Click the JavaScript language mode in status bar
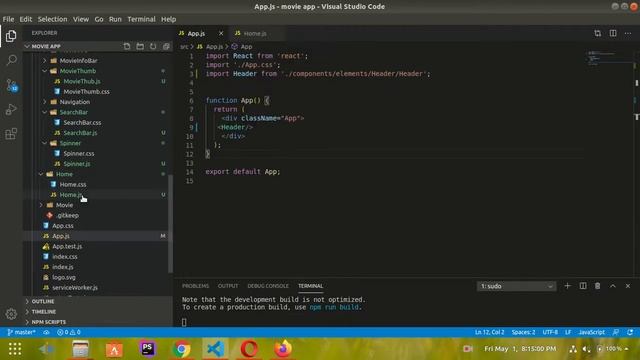 click(x=591, y=332)
